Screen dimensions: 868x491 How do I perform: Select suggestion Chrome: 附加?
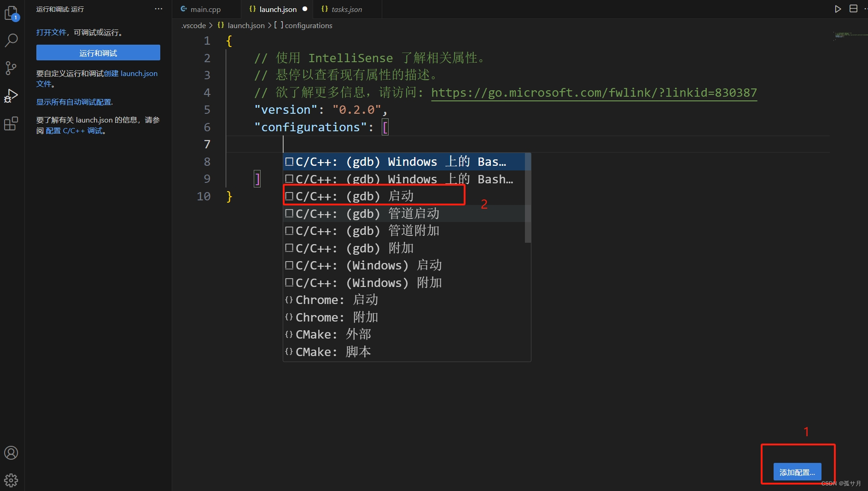(404, 317)
